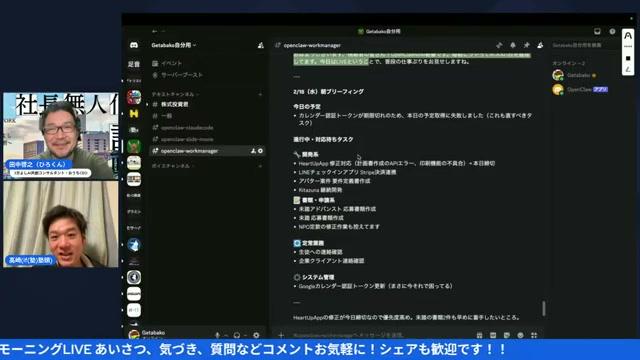
Task: Collapse the テキストチャンネル category
Action: (x=176, y=94)
